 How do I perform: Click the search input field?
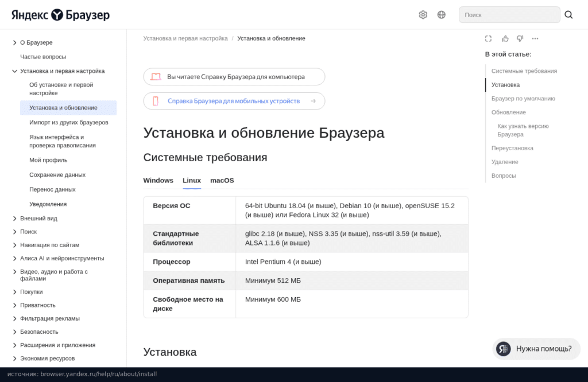(x=509, y=14)
